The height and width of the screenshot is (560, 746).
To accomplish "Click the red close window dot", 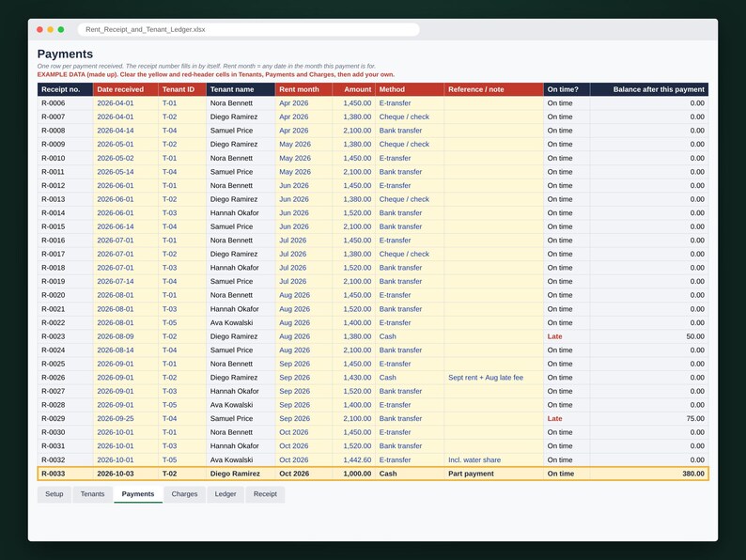I will click(x=39, y=29).
